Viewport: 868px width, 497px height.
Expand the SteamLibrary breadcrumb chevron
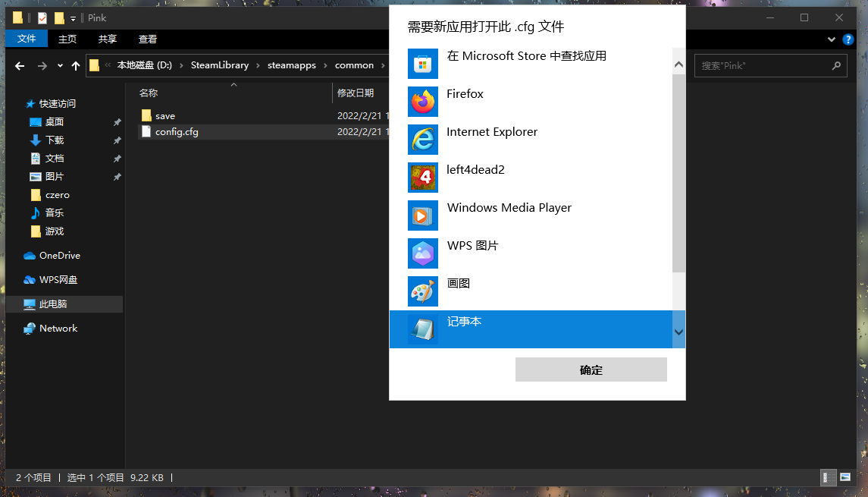pos(258,65)
